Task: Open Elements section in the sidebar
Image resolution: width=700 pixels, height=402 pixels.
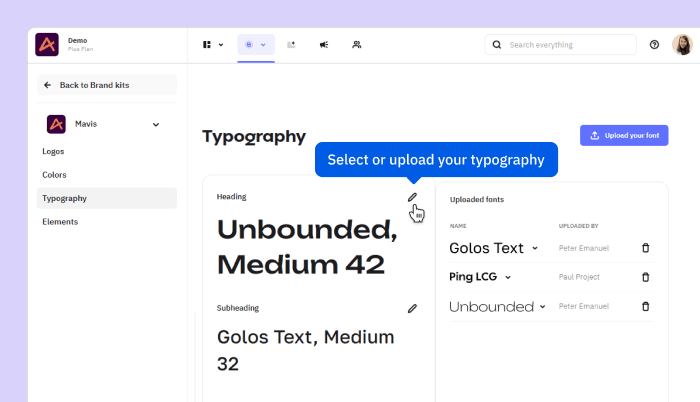Action: click(x=60, y=222)
